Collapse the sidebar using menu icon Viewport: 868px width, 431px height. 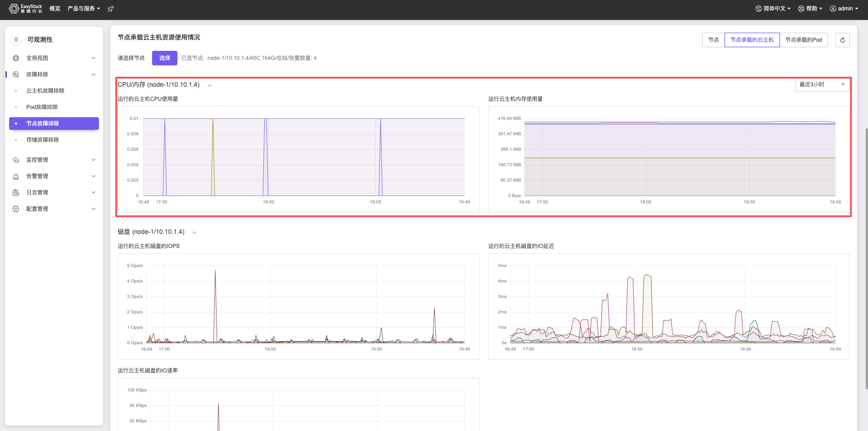[16, 40]
